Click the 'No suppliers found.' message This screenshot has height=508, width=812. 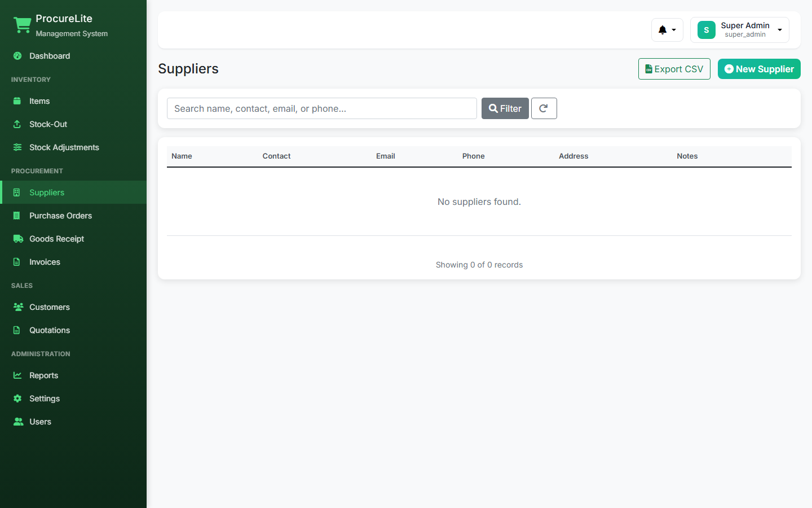click(479, 202)
